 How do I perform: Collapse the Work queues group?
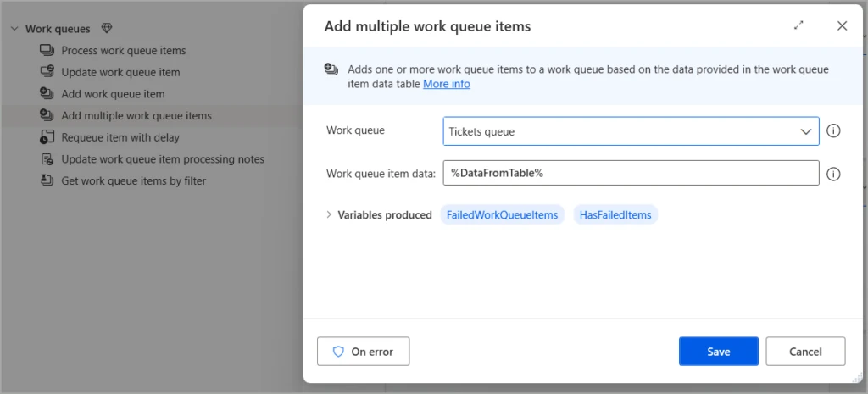pos(14,29)
